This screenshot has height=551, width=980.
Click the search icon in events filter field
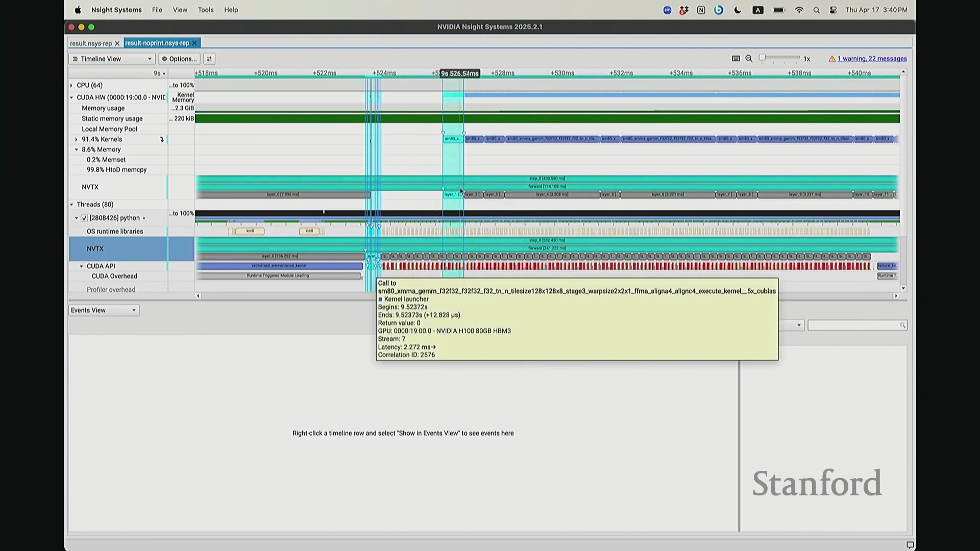tap(902, 325)
